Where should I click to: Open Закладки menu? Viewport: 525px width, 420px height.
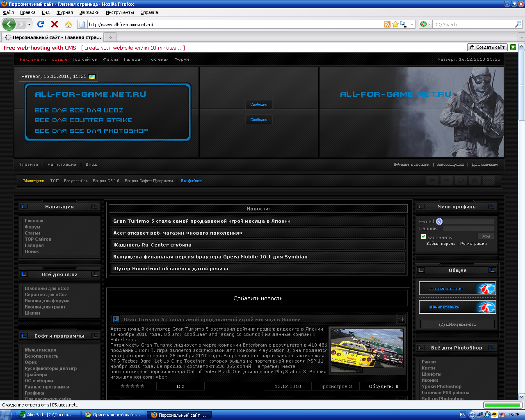(89, 12)
